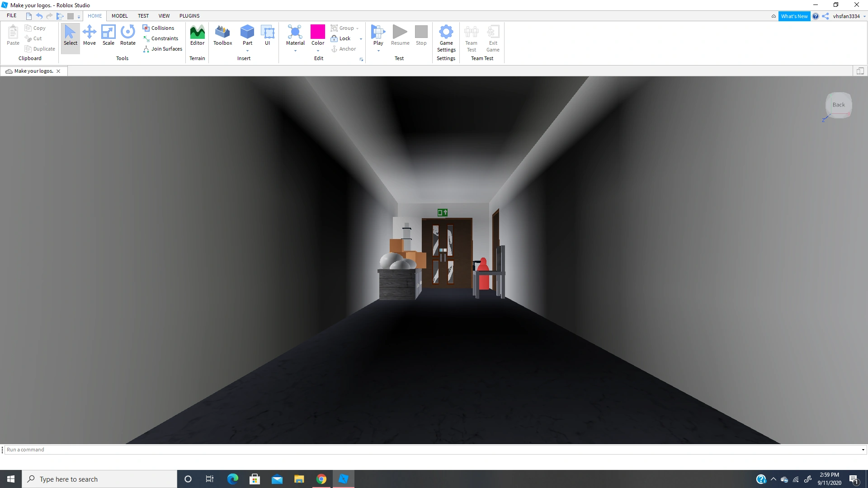Toggle Join Surfaces

[163, 49]
